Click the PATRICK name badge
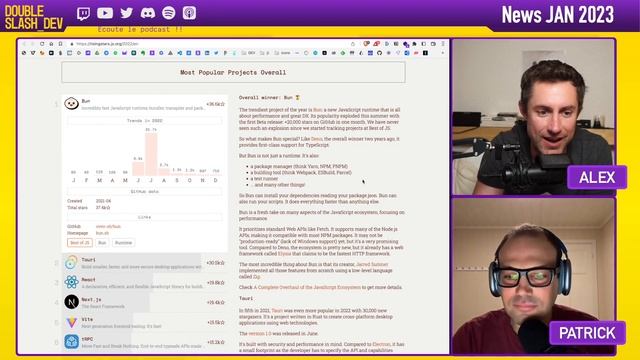This screenshot has width=640, height=360. click(587, 333)
